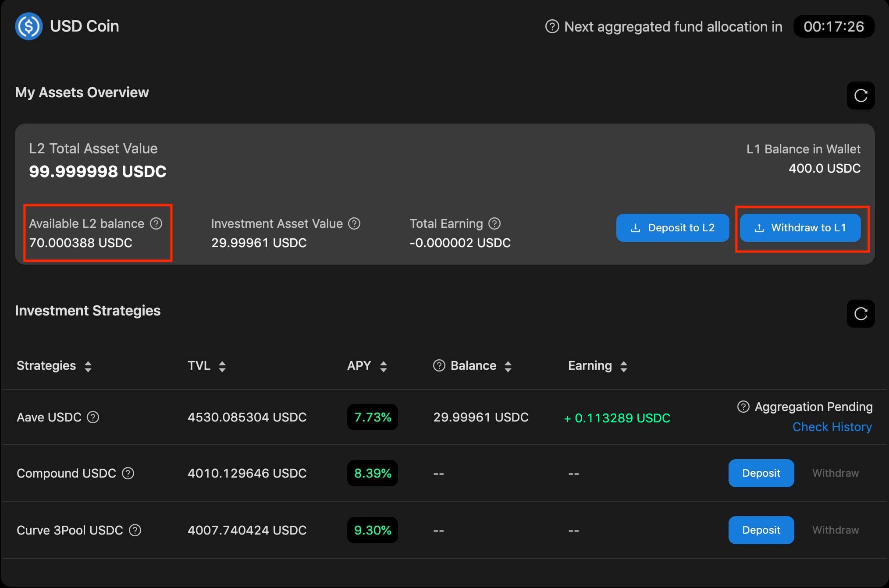Click the Aggregation Pending status text

[x=814, y=407]
